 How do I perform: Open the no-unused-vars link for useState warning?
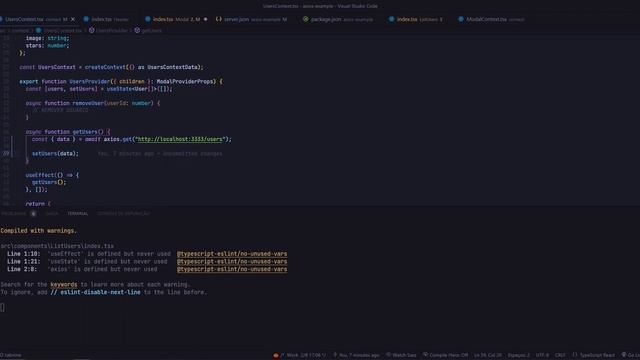pos(232,262)
